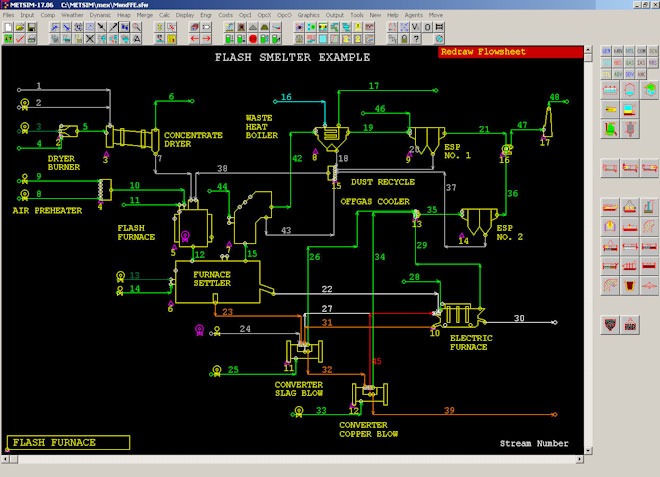
Task: Open the Costs menu
Action: [225, 15]
